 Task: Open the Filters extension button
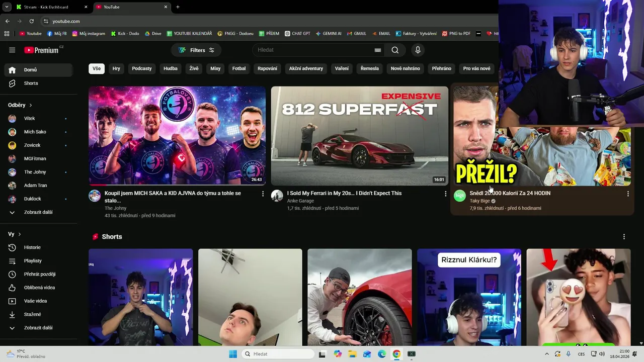coord(196,50)
